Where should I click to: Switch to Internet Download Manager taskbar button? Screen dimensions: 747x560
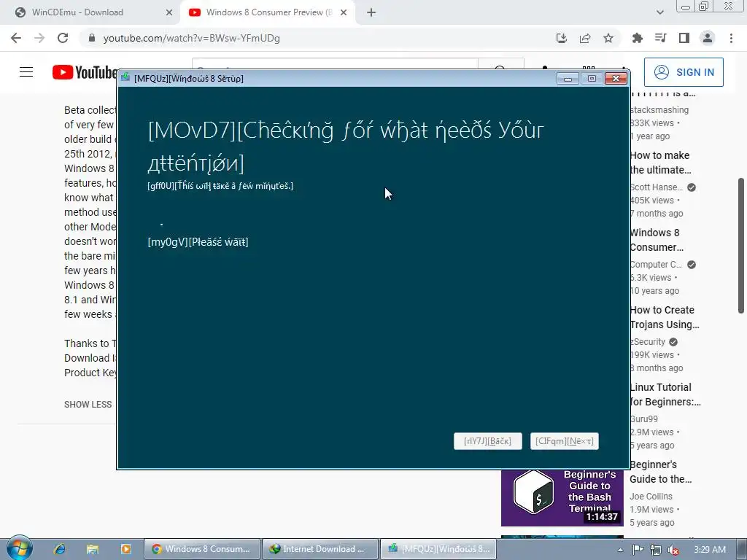click(x=320, y=549)
